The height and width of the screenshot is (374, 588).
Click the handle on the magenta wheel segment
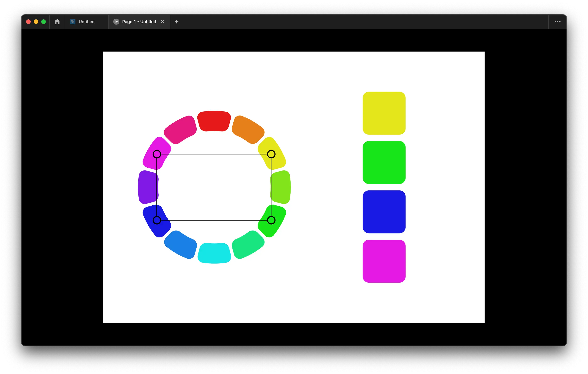(157, 154)
